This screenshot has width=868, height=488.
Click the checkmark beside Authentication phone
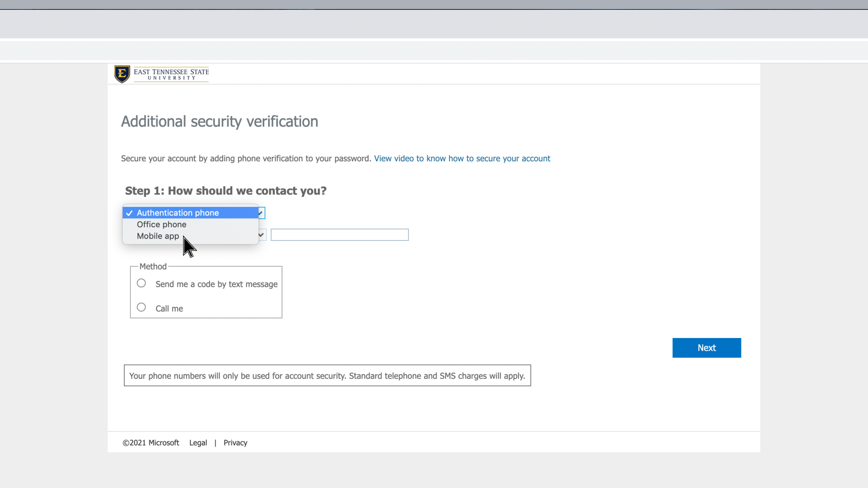coord(129,213)
